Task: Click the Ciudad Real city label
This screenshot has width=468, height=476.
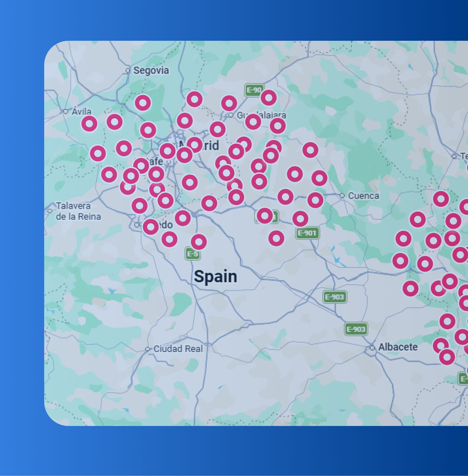Action: [178, 349]
